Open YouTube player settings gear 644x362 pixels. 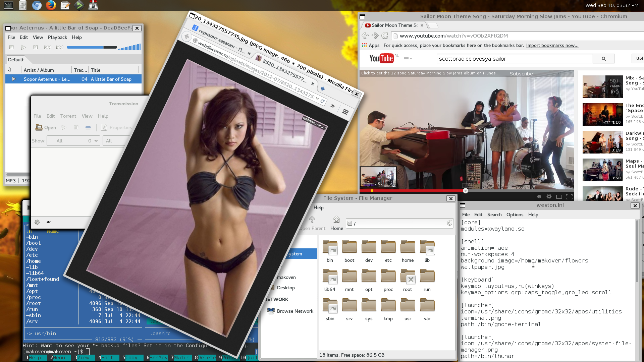click(x=549, y=197)
